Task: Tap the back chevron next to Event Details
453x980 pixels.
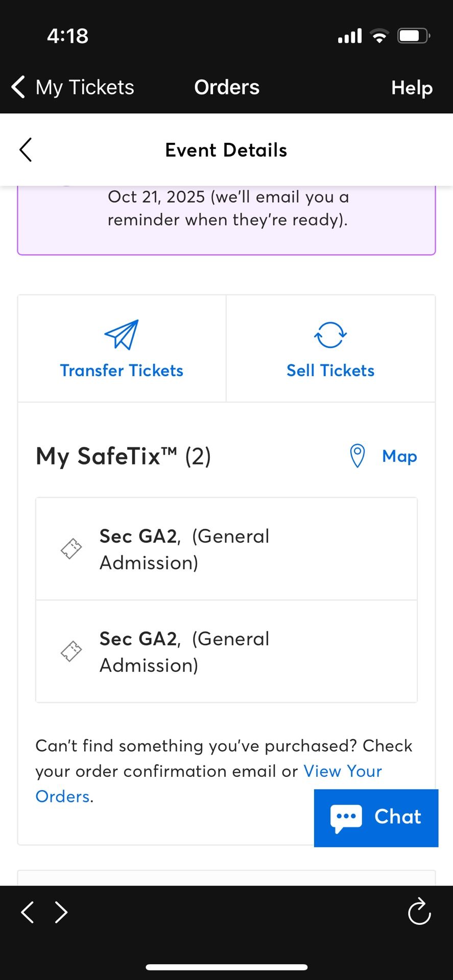Action: click(26, 150)
